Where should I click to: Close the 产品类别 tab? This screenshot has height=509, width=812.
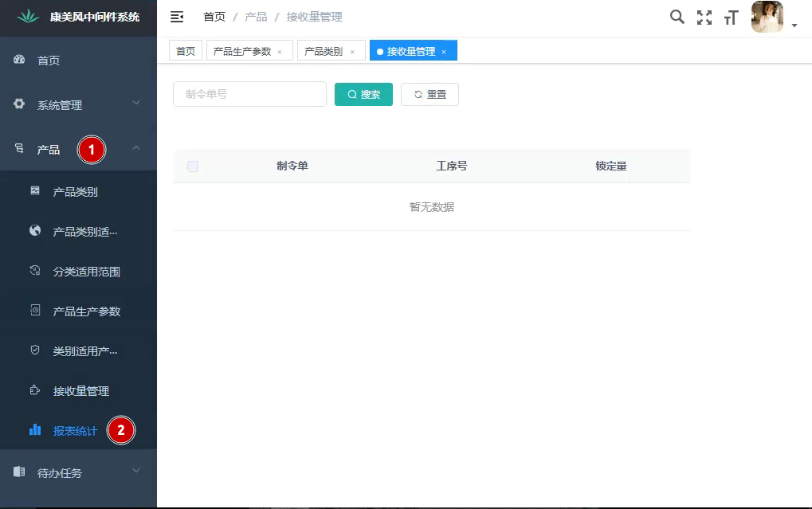[352, 52]
